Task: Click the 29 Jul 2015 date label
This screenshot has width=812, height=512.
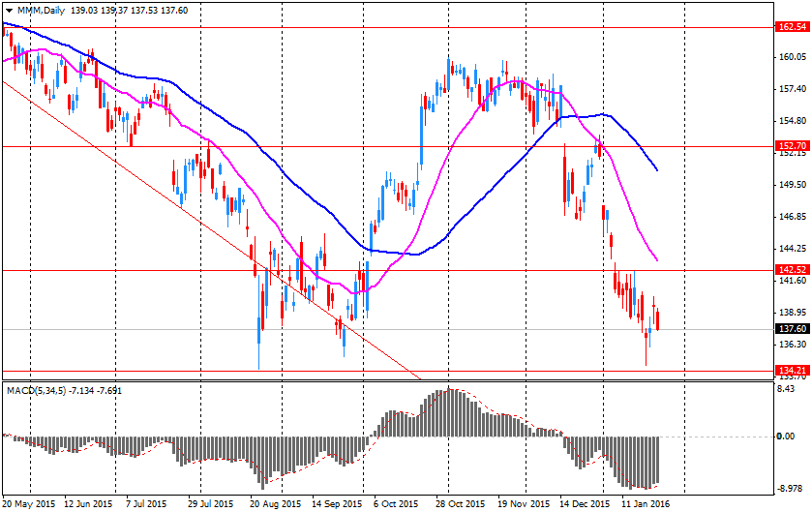Action: pos(209,503)
